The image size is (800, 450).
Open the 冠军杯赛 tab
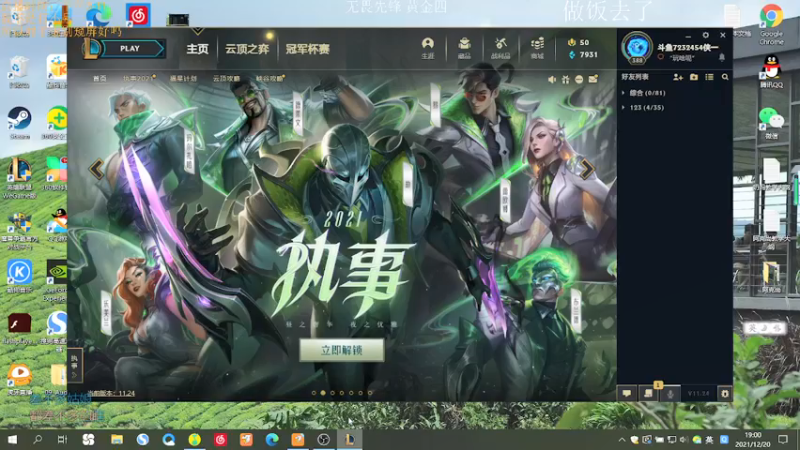click(x=307, y=49)
